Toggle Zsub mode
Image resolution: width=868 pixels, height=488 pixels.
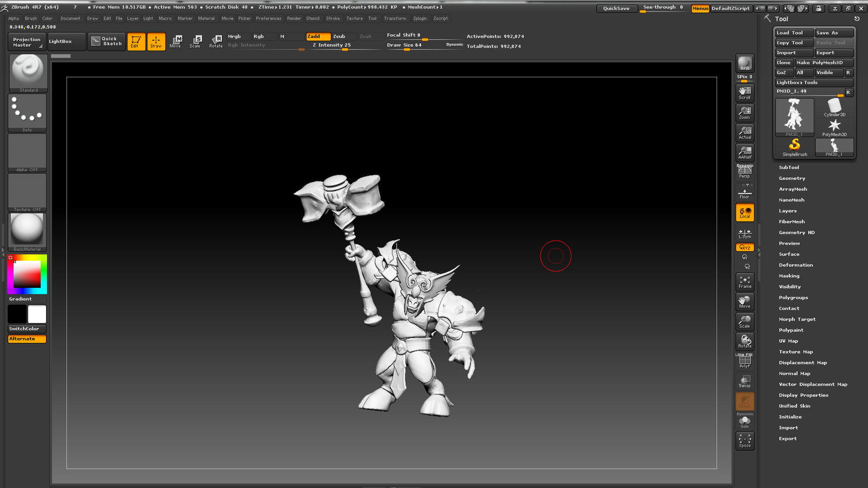[343, 36]
